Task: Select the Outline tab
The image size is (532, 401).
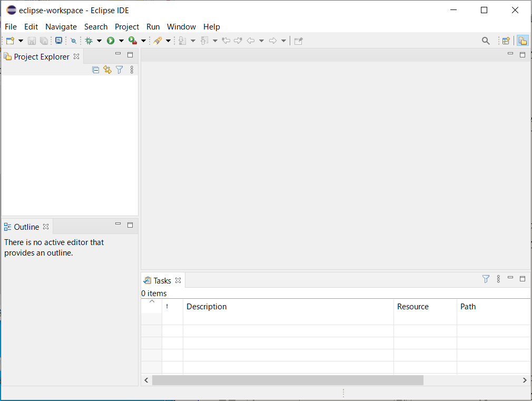Action: [26, 227]
